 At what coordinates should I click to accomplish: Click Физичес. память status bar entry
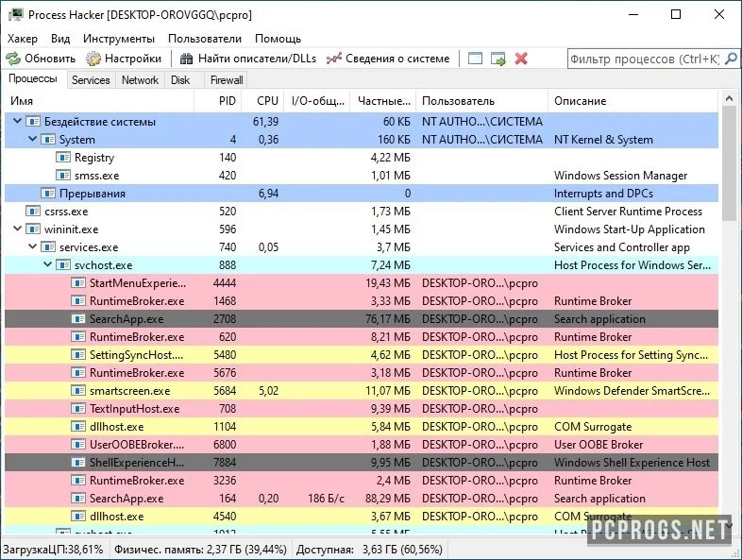(x=201, y=549)
